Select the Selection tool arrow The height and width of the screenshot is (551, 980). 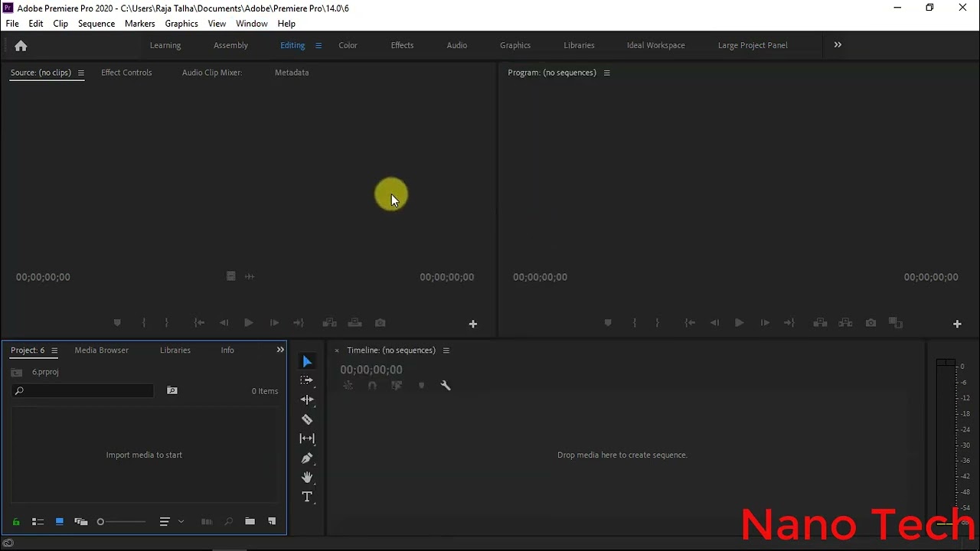tap(307, 361)
